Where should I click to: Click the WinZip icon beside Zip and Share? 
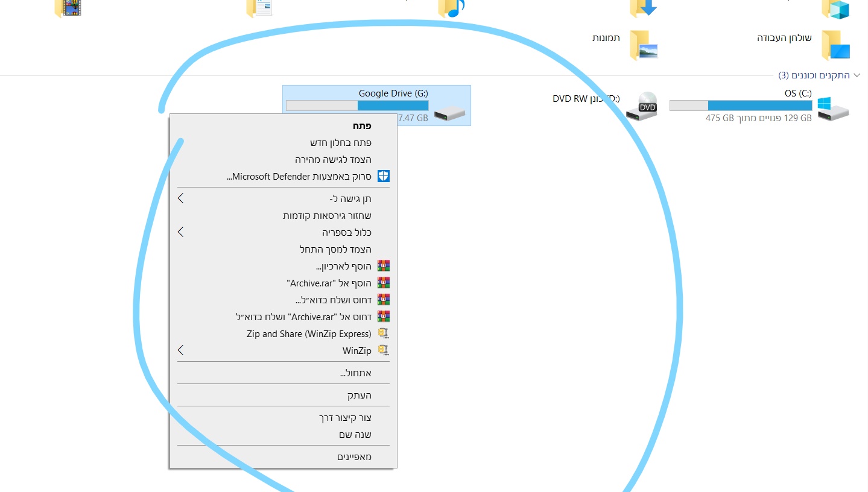coord(384,333)
